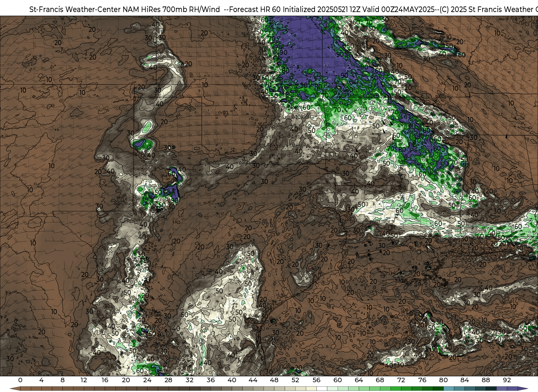Click the "44" color bar scale label
The height and width of the screenshot is (392, 538).
click(253, 380)
